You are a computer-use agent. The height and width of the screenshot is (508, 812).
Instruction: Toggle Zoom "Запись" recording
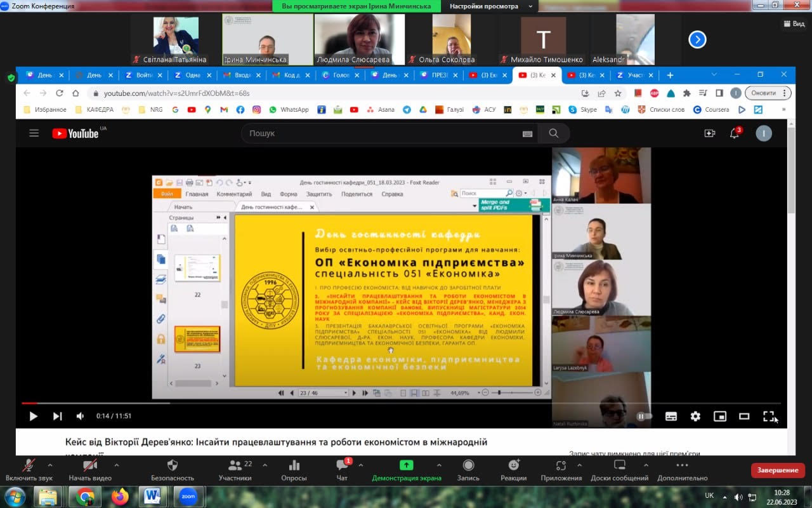[468, 471]
